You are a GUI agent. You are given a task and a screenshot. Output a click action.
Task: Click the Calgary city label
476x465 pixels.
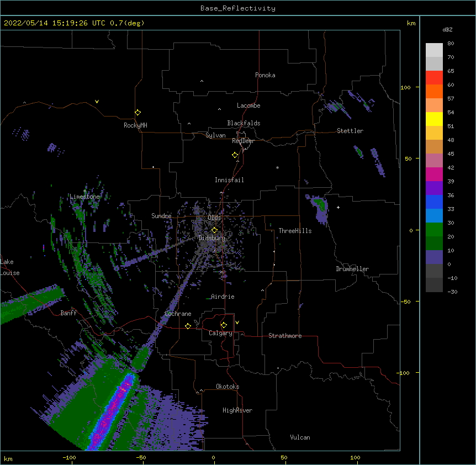coord(220,333)
